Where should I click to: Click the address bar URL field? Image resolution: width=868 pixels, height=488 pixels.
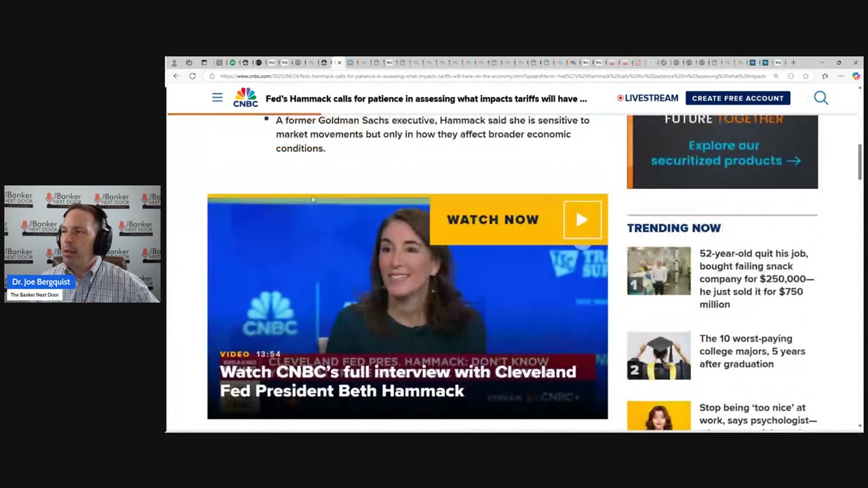pyautogui.click(x=493, y=76)
